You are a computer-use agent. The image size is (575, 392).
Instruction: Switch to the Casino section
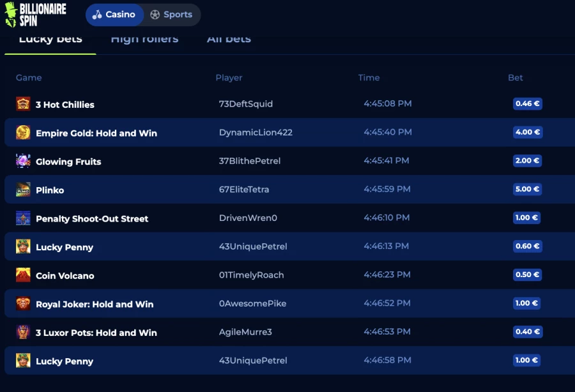pyautogui.click(x=114, y=15)
